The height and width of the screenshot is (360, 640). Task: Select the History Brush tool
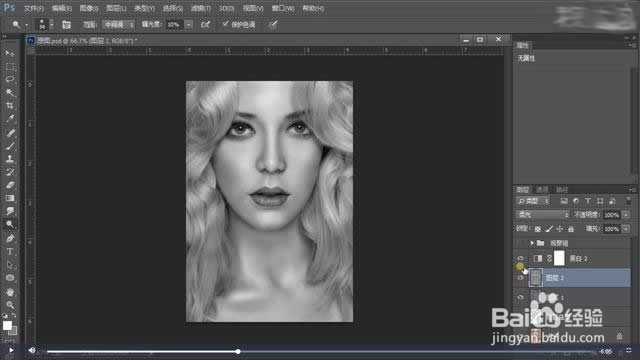click(x=10, y=172)
